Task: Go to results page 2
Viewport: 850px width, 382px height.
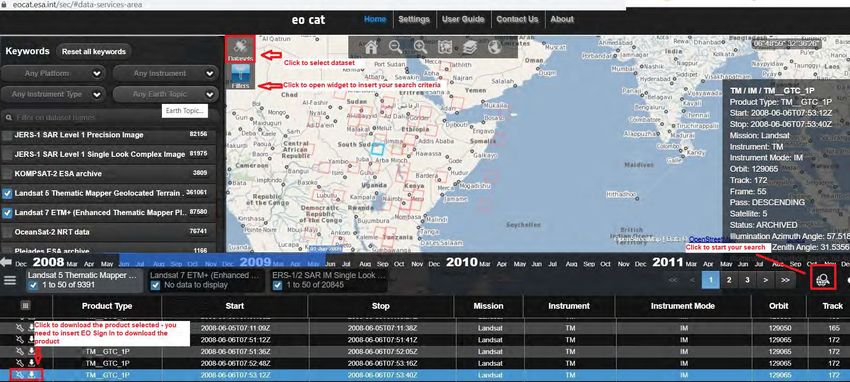Action: 729,280
